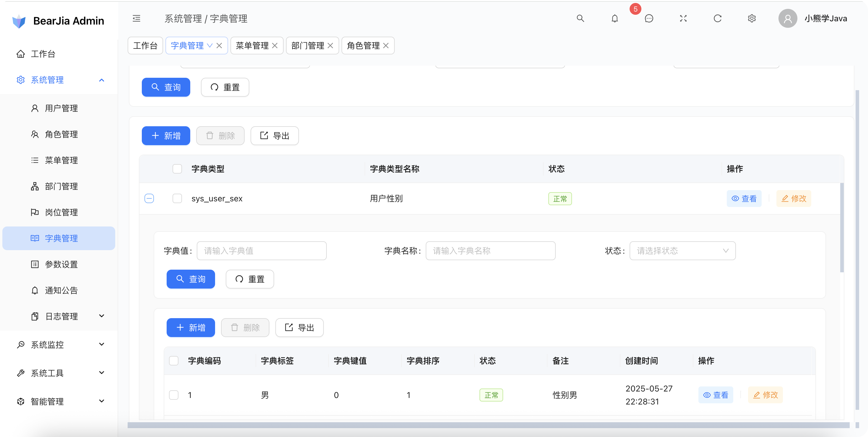Focus the 字典值 input field

[262, 250]
